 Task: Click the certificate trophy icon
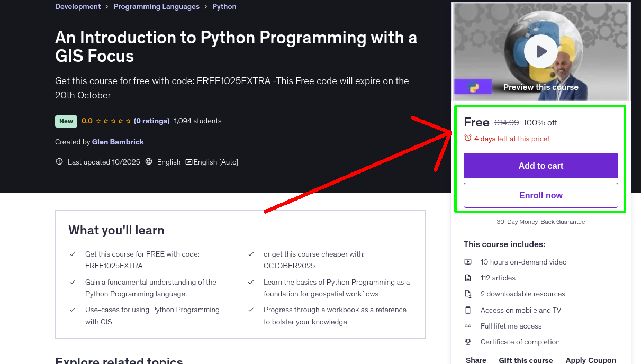click(468, 342)
